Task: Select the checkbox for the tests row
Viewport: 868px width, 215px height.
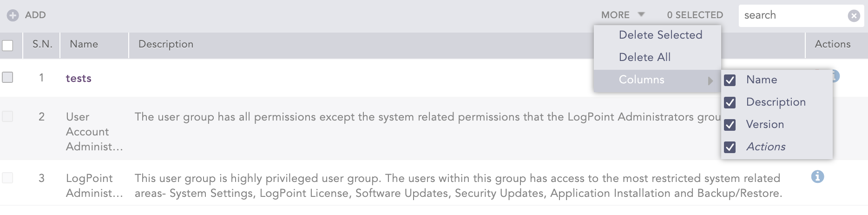Action: pos(7,77)
